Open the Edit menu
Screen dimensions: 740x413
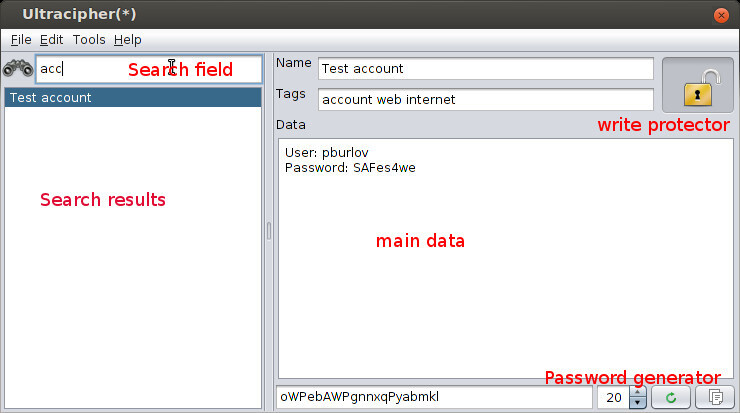point(51,40)
